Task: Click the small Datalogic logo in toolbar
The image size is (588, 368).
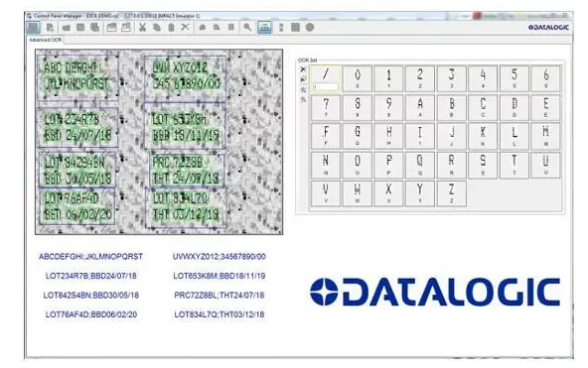Action: tap(548, 28)
